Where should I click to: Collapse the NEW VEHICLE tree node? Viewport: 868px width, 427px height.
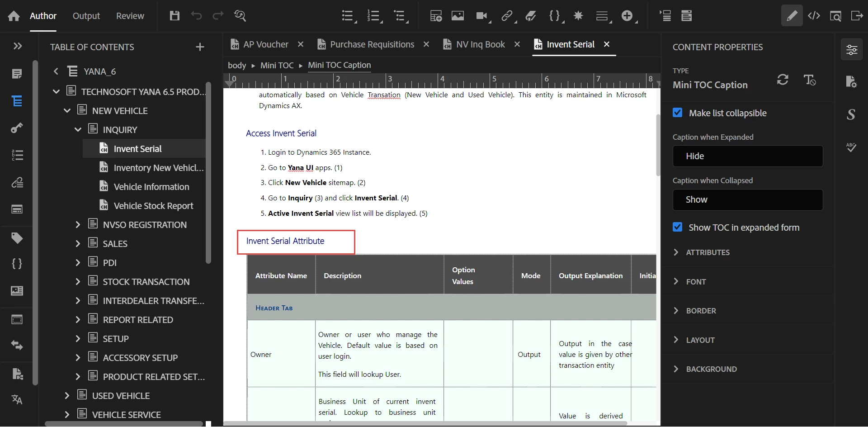click(x=67, y=111)
